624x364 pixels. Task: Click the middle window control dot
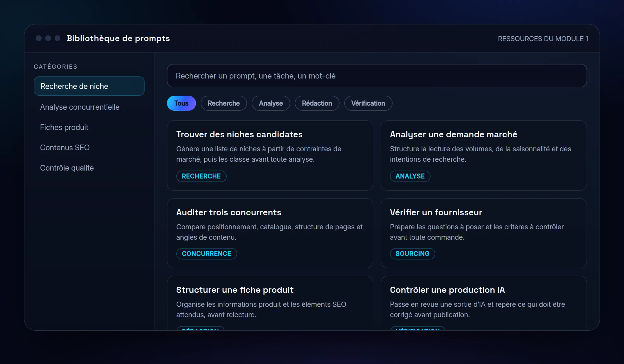[x=48, y=38]
